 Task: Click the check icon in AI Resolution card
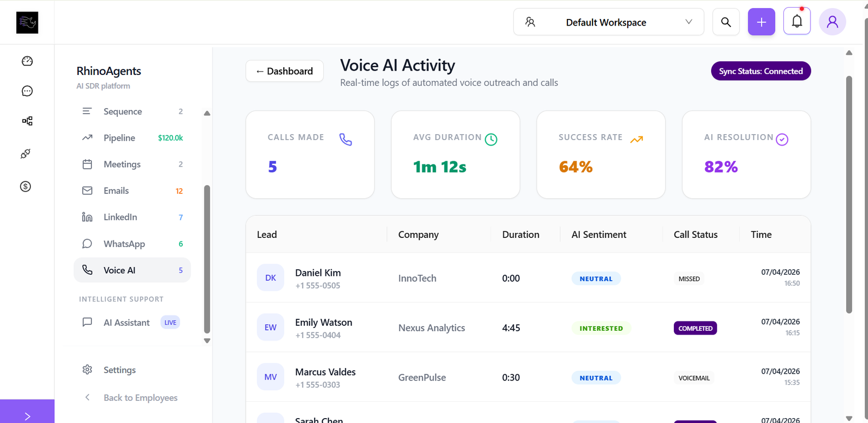tap(782, 140)
